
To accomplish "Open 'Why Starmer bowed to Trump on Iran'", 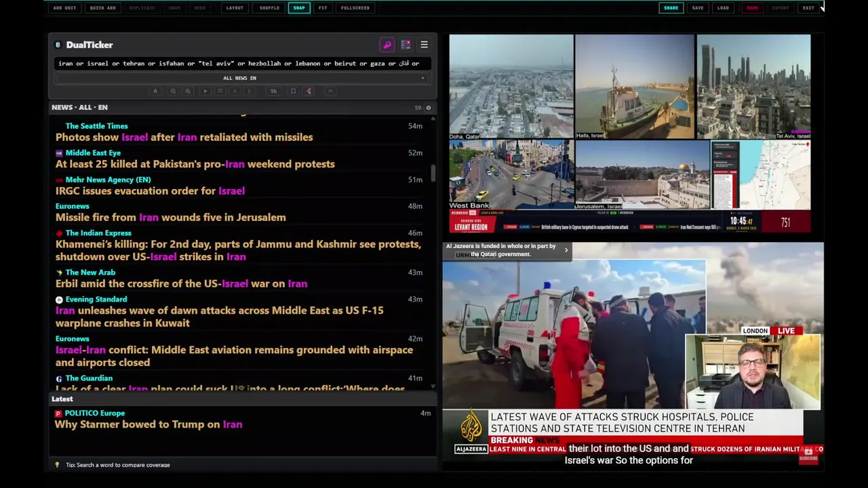I will click(149, 424).
